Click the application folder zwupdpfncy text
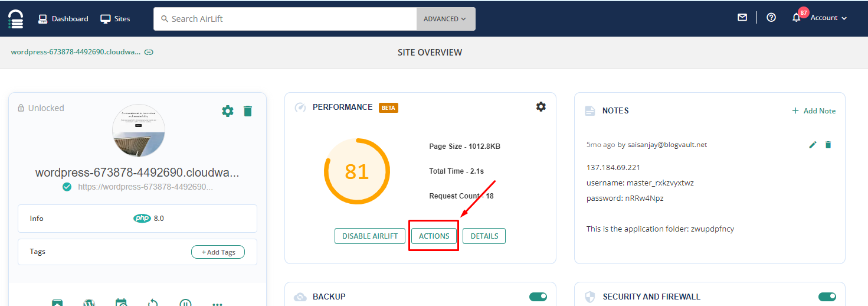The width and height of the screenshot is (868, 306). pos(660,229)
